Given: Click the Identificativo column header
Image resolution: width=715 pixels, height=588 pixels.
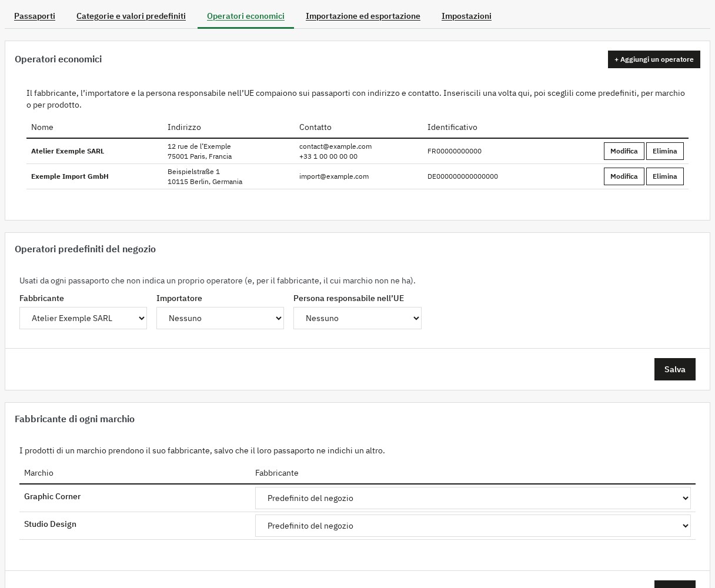Looking at the screenshot, I should [x=452, y=127].
